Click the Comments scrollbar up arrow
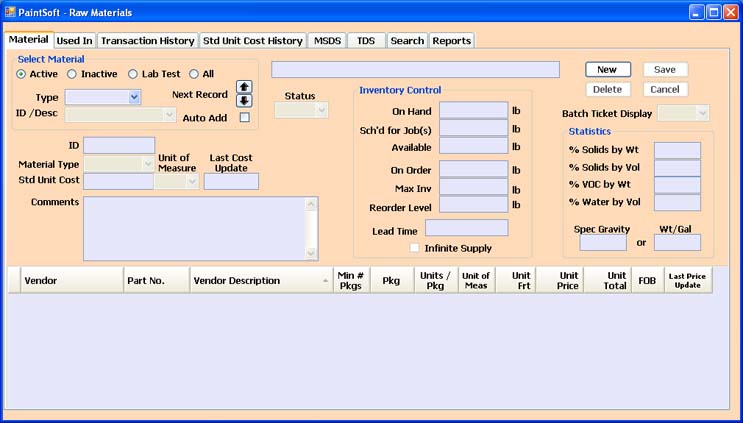The width and height of the screenshot is (743, 423). 311,204
